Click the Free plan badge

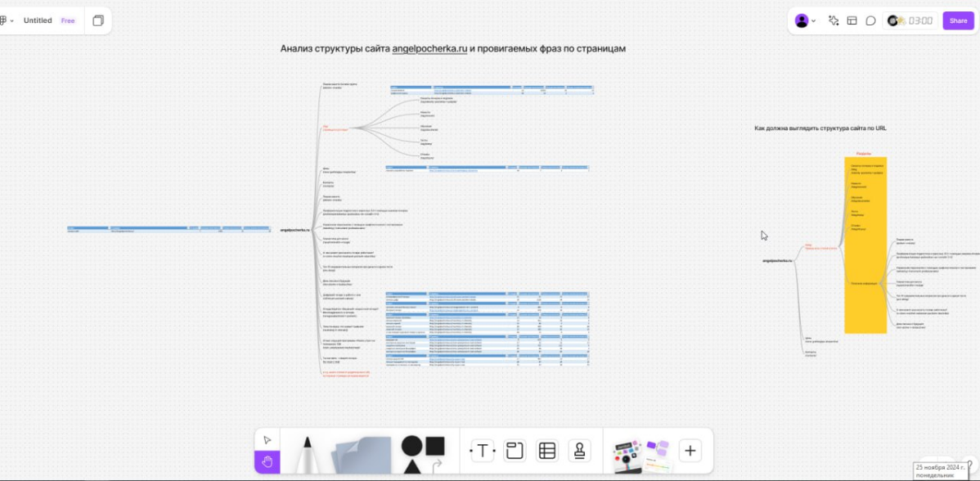click(68, 20)
